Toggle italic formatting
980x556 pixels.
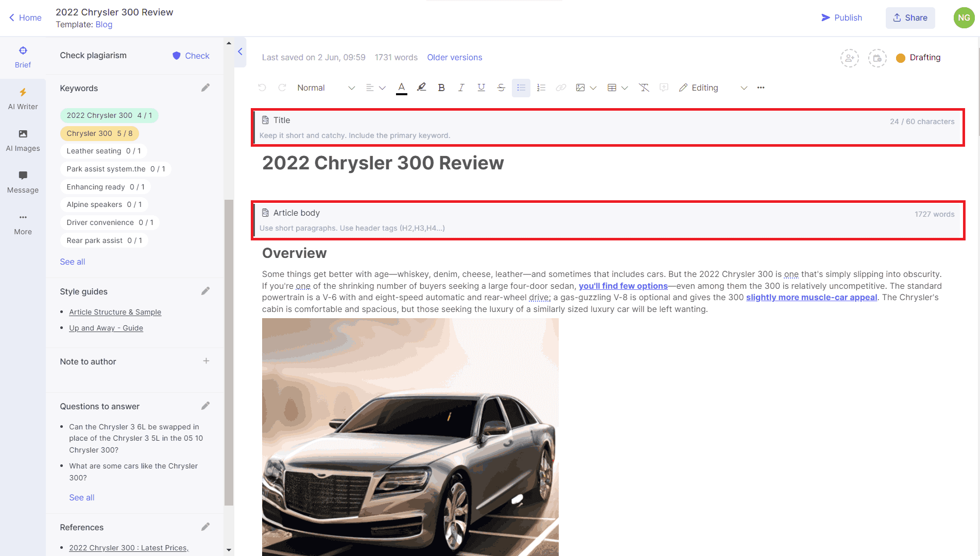[461, 88]
